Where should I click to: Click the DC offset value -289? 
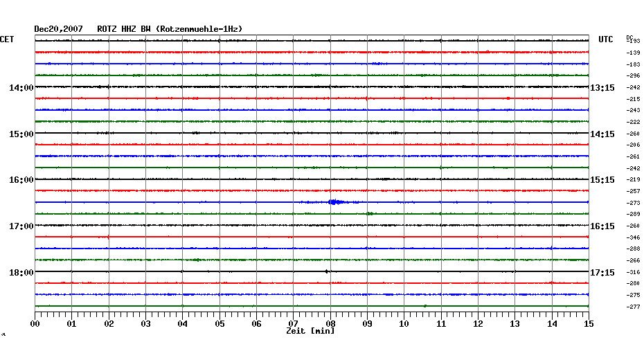pos(633,214)
